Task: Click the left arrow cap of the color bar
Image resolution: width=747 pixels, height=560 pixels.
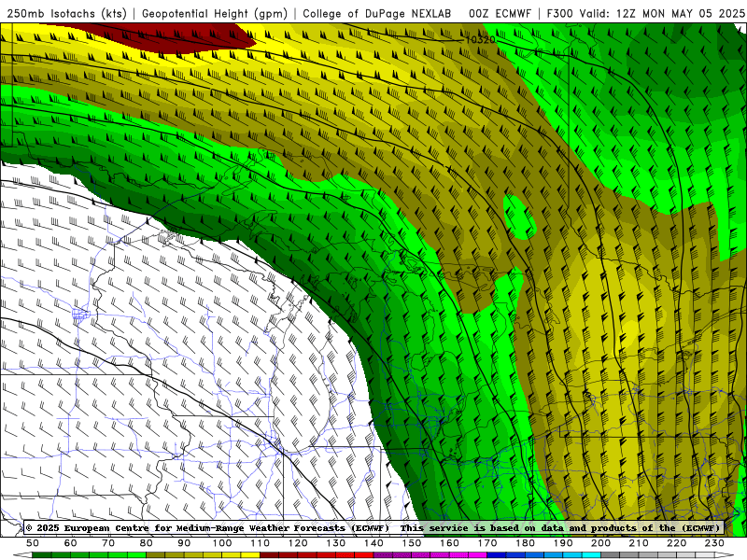Action: pyautogui.click(x=22, y=554)
